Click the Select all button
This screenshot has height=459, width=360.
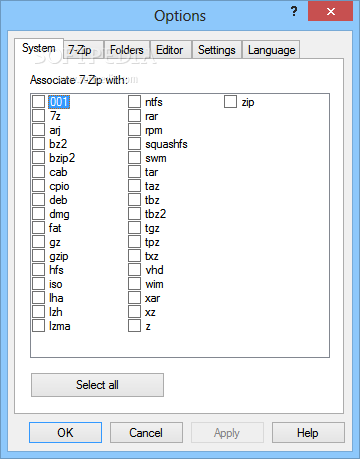tap(97, 385)
